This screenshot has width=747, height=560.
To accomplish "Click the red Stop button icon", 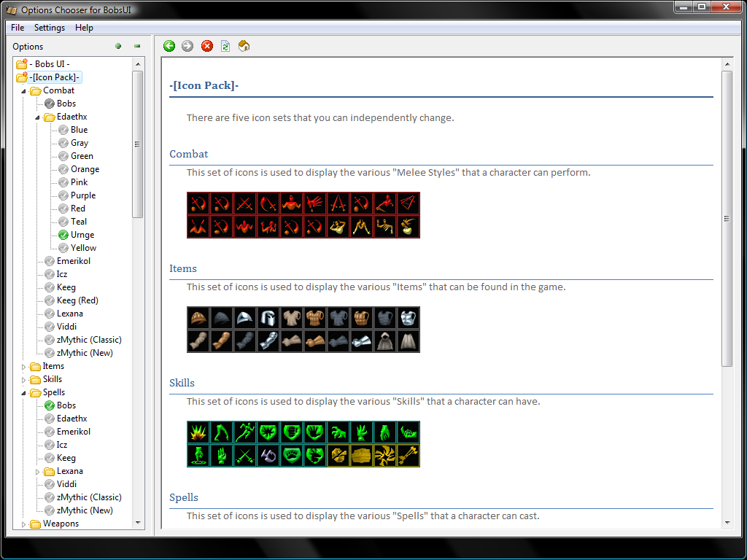I will [206, 46].
